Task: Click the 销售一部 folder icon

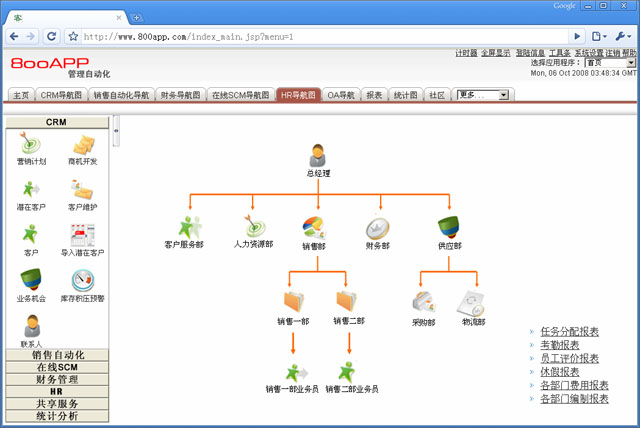Action: (293, 301)
